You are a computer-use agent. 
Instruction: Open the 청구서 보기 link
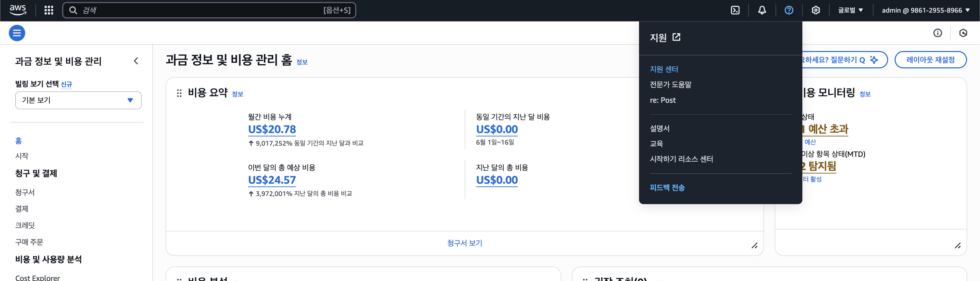(464, 243)
